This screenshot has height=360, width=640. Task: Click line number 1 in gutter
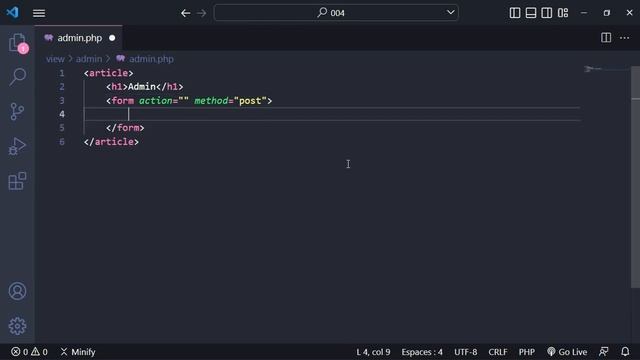(x=62, y=73)
